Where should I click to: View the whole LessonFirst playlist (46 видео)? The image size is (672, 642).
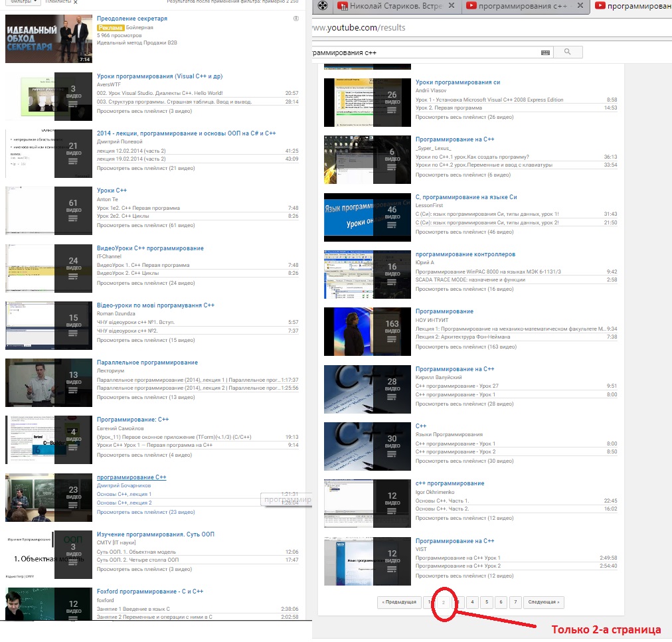[464, 232]
